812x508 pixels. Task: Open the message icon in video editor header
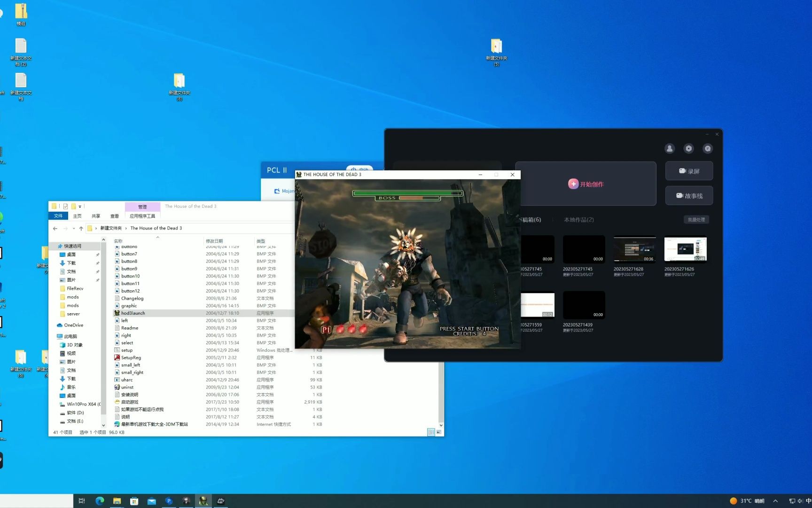[x=708, y=149]
